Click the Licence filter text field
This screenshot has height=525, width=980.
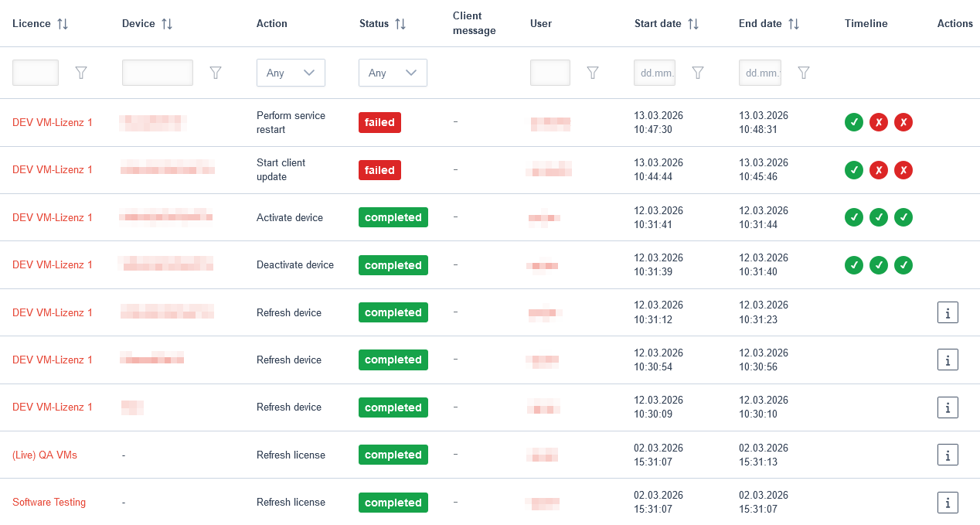pos(36,73)
